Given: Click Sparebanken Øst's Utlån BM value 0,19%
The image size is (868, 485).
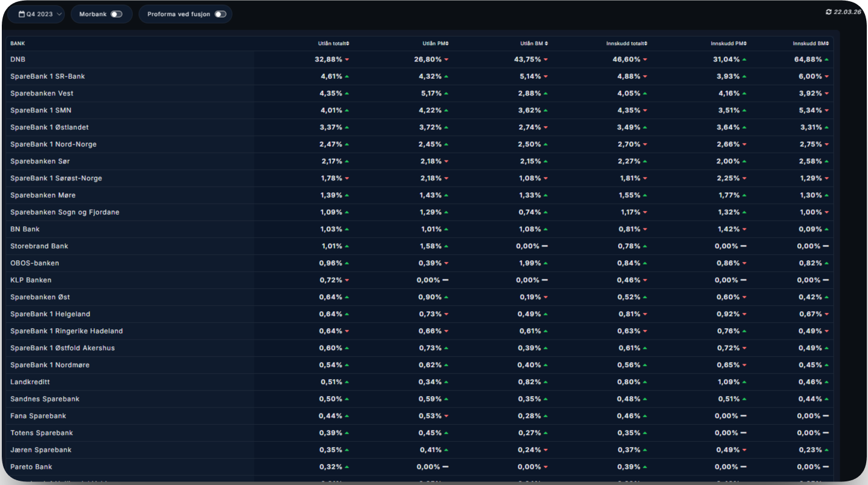Looking at the screenshot, I should coord(530,297).
